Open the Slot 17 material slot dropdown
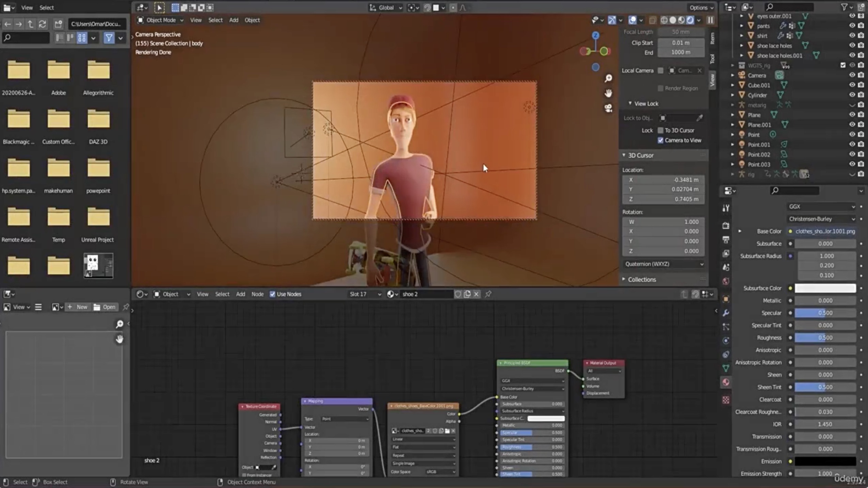Viewport: 868px width, 488px height. (x=365, y=294)
